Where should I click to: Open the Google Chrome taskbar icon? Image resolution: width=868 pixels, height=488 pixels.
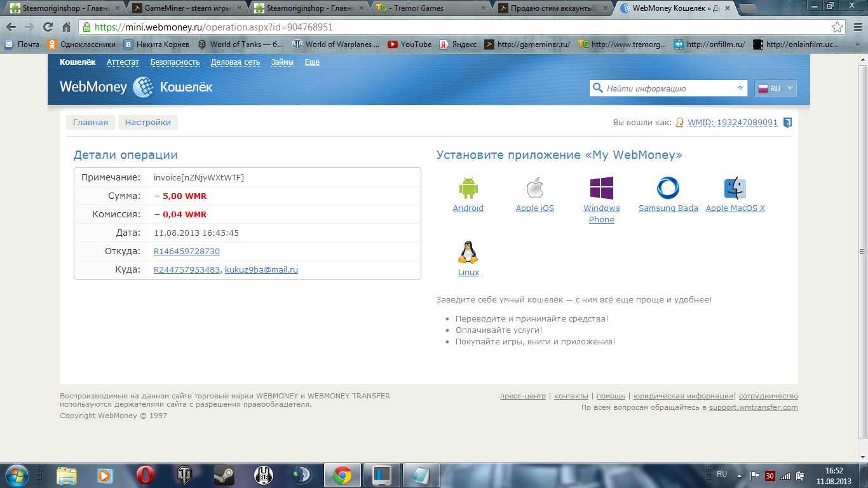coord(342,475)
